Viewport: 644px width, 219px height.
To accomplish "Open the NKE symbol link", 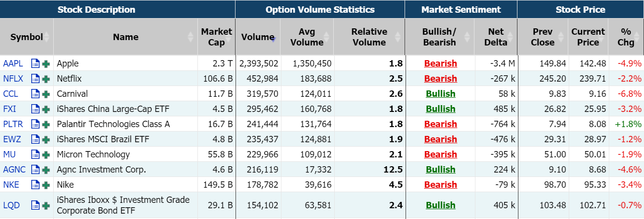I will click(11, 185).
